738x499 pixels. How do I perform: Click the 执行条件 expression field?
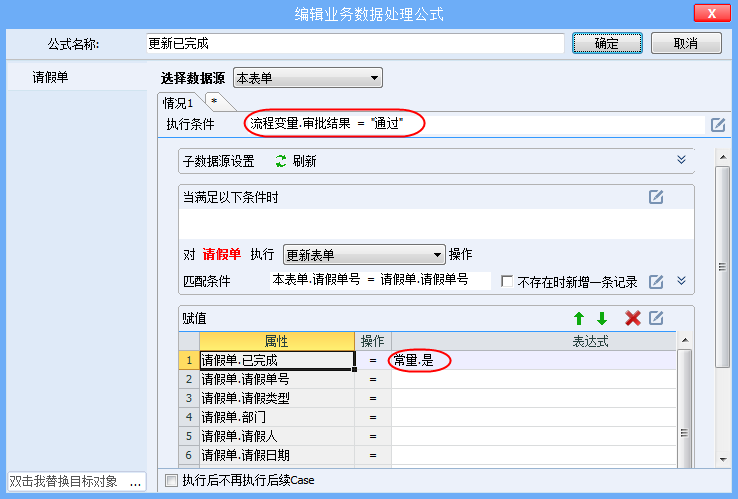[475, 124]
